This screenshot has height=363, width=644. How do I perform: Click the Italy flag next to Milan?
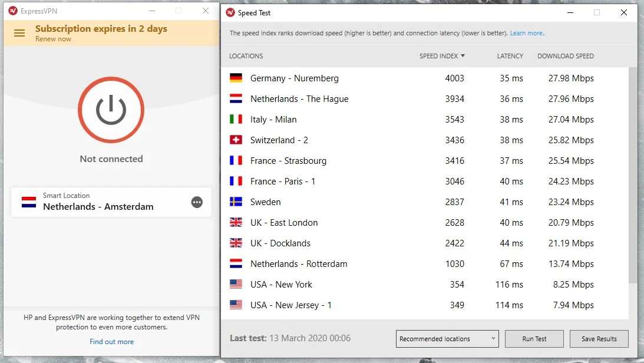(235, 119)
